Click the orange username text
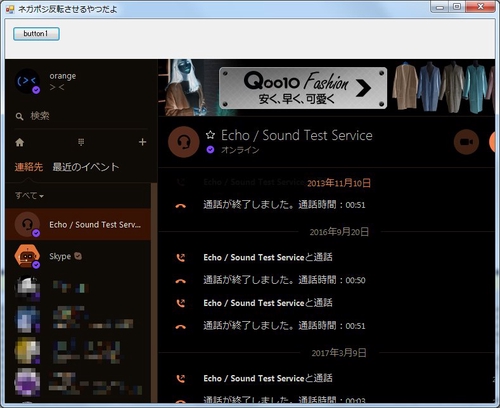This screenshot has height=408, width=500. [x=63, y=76]
